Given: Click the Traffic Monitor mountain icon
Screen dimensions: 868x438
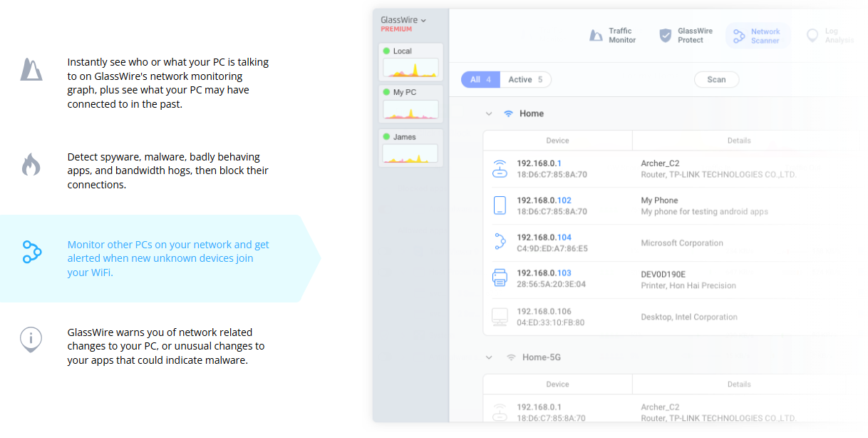Looking at the screenshot, I should pyautogui.click(x=596, y=36).
